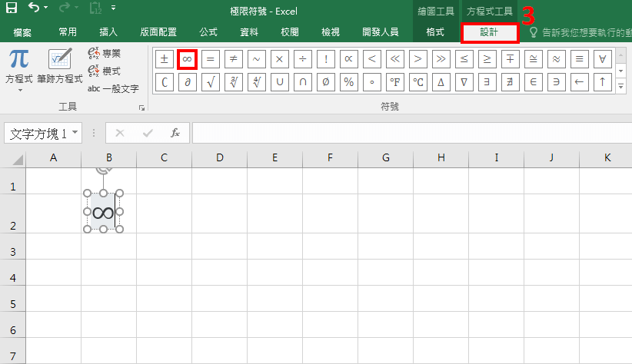Click the Save icon in the title bar
Viewport: 632px width, 364px height.
[12, 8]
